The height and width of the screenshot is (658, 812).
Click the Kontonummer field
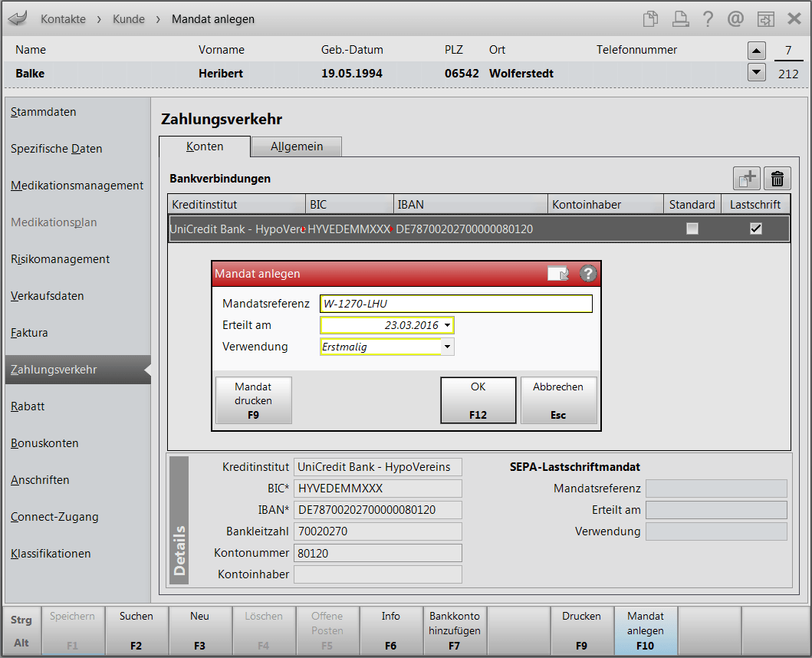(377, 554)
